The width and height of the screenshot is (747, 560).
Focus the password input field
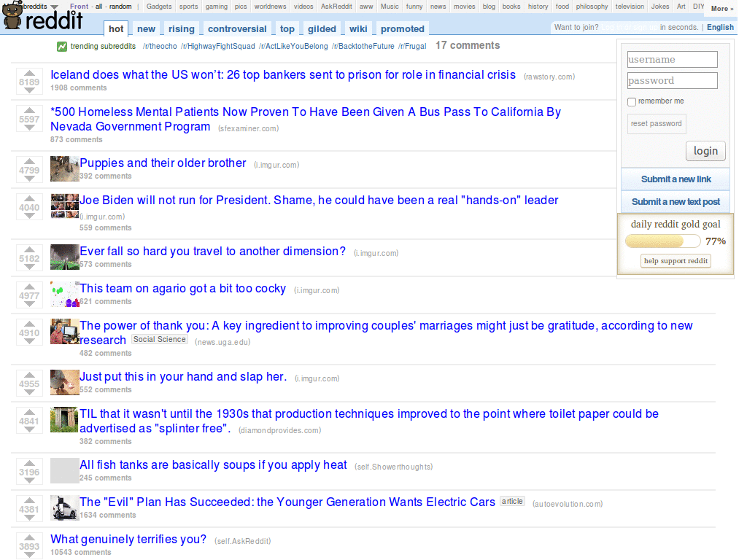pos(672,80)
